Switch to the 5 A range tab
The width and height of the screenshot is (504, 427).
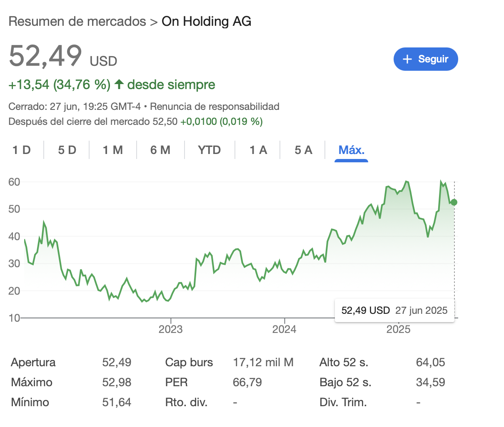tap(303, 150)
